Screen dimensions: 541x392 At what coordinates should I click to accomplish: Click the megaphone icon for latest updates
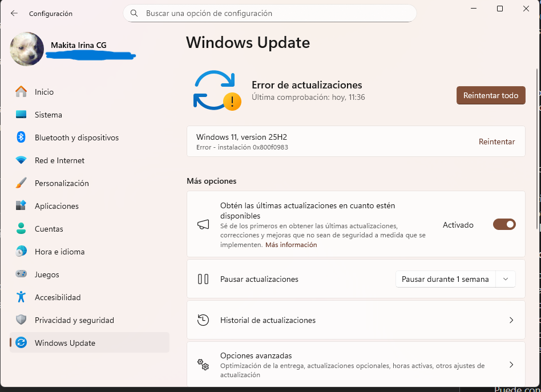(x=203, y=225)
